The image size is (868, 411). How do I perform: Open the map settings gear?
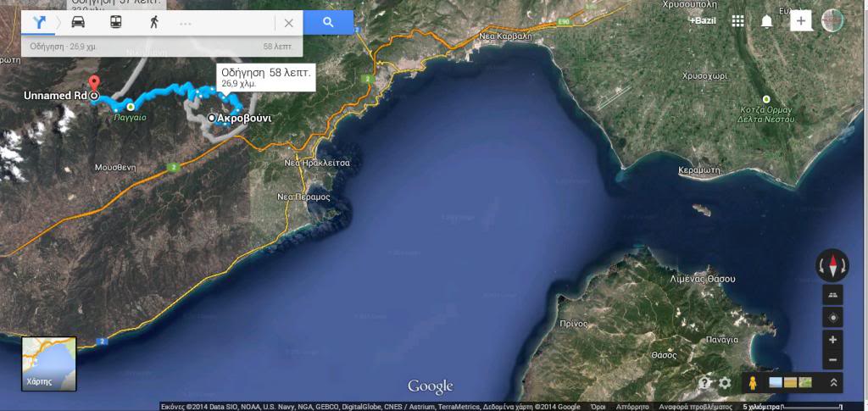tap(725, 383)
